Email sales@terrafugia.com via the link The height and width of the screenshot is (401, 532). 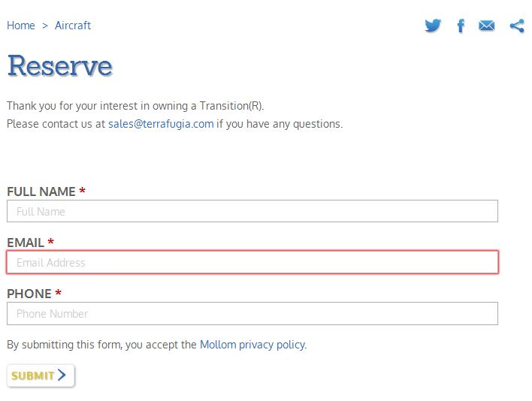pyautogui.click(x=161, y=124)
